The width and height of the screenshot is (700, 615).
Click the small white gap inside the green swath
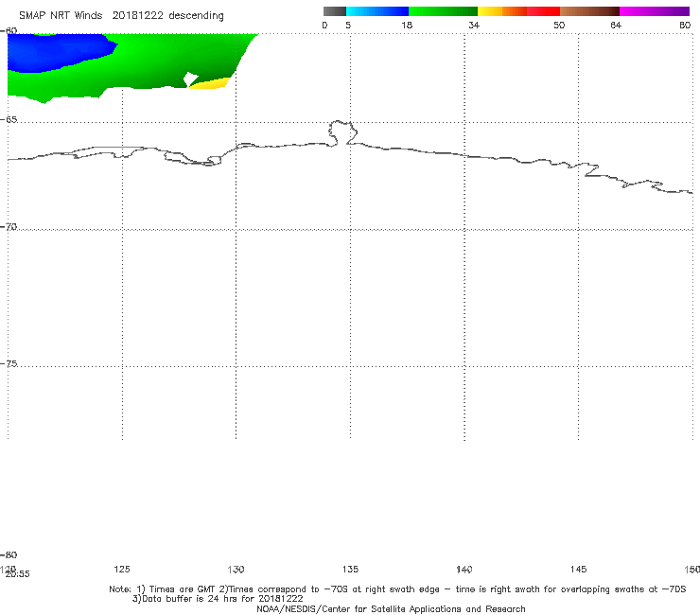click(191, 79)
